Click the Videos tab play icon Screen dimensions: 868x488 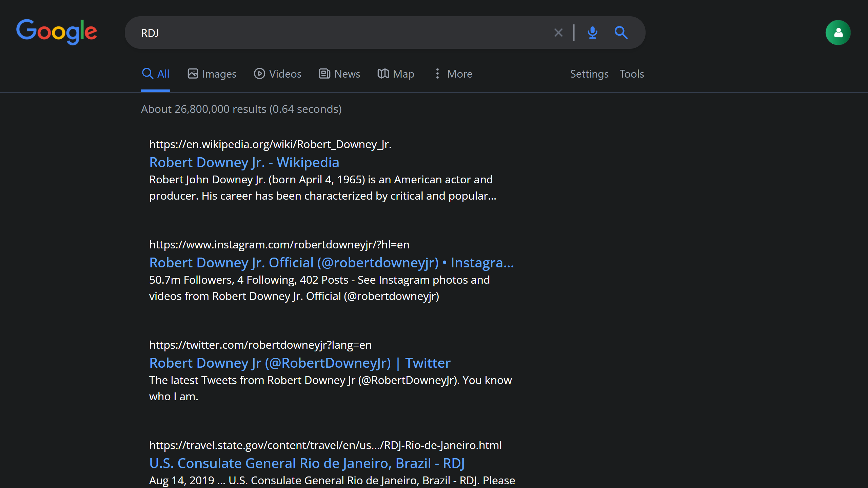coord(259,74)
